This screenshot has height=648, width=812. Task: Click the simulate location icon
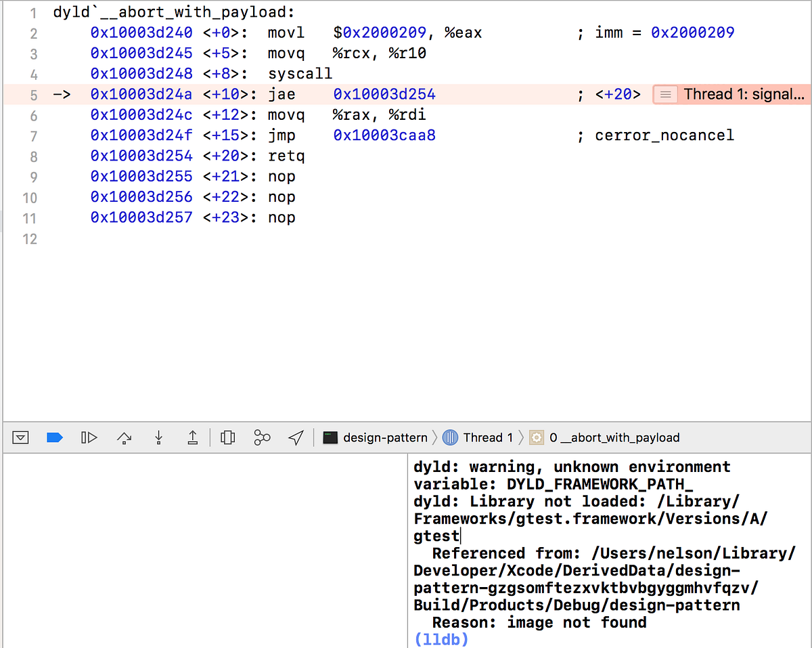295,437
